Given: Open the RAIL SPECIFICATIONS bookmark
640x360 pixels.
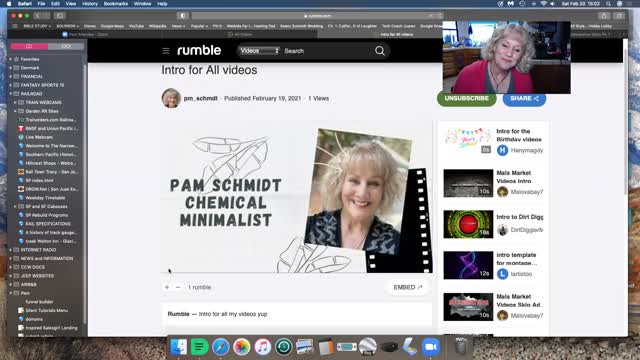Looking at the screenshot, I should point(48,224).
